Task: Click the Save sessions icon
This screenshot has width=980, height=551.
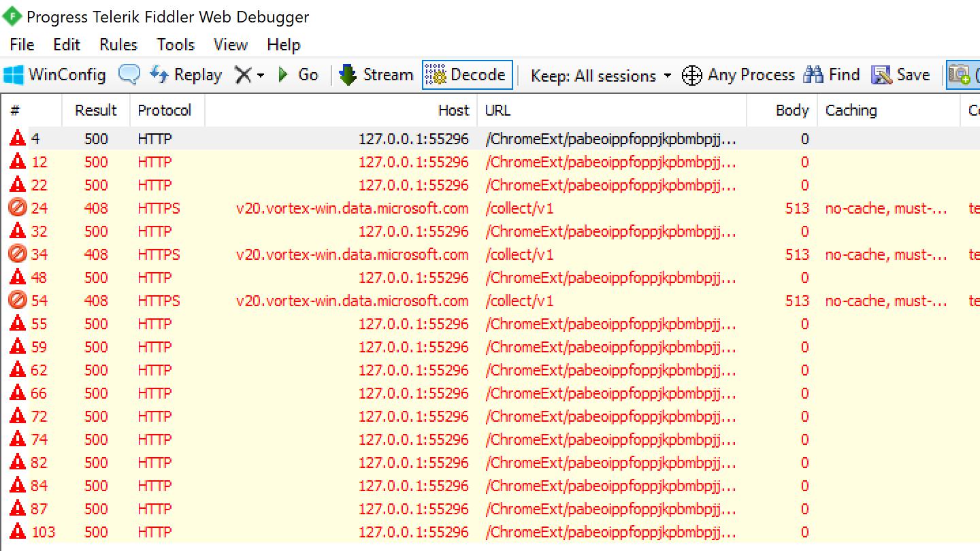Action: coord(881,75)
